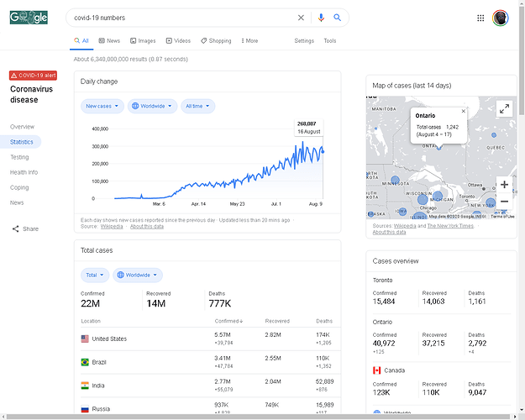Click the India flag icon
The image size is (525, 420).
pyautogui.click(x=85, y=386)
